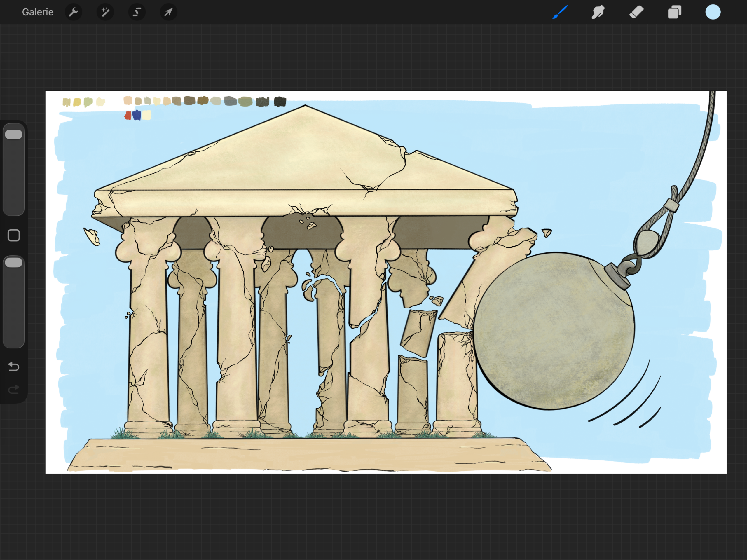Click the wrecking ball in the artwork

[554, 331]
